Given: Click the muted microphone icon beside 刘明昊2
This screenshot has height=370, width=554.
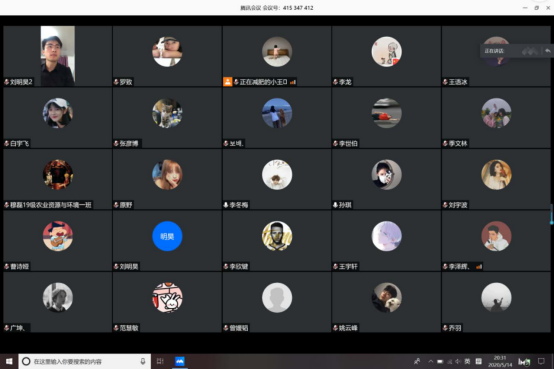Looking at the screenshot, I should [x=6, y=82].
